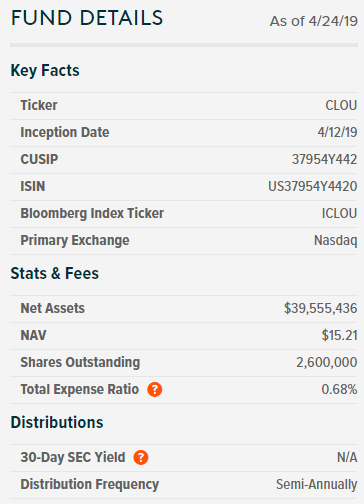
Task: Select the ISIN value US37954Y4420
Action: [x=313, y=186]
